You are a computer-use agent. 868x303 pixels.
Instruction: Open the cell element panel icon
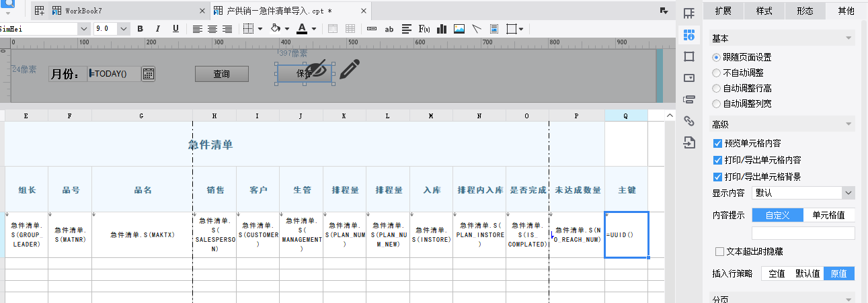click(x=688, y=13)
